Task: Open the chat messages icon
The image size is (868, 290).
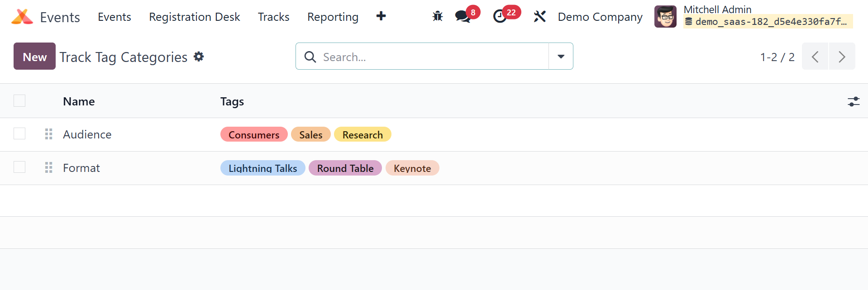Action: coord(463,17)
